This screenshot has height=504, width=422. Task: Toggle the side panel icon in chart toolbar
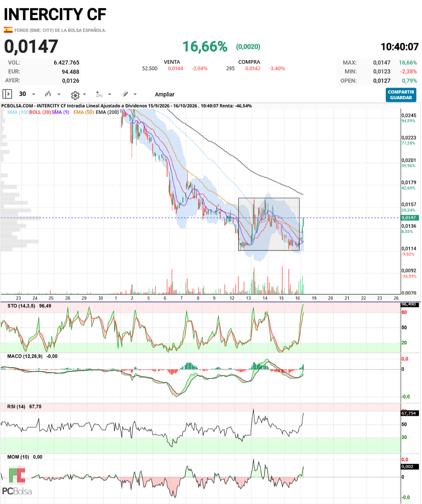[7, 94]
